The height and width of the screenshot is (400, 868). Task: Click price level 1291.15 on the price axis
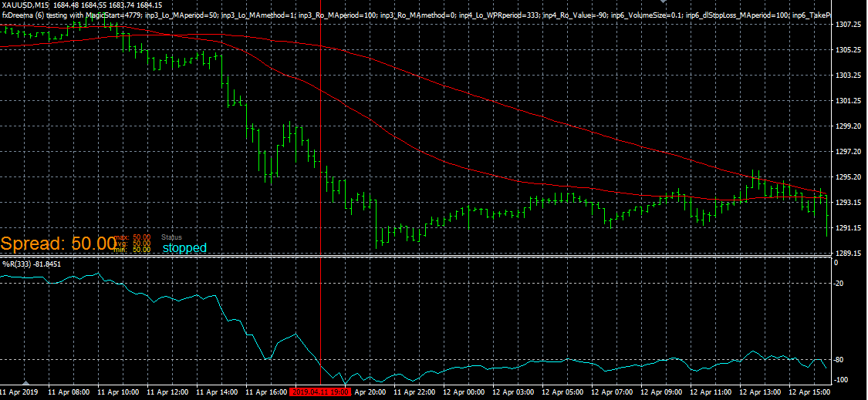[x=847, y=228]
